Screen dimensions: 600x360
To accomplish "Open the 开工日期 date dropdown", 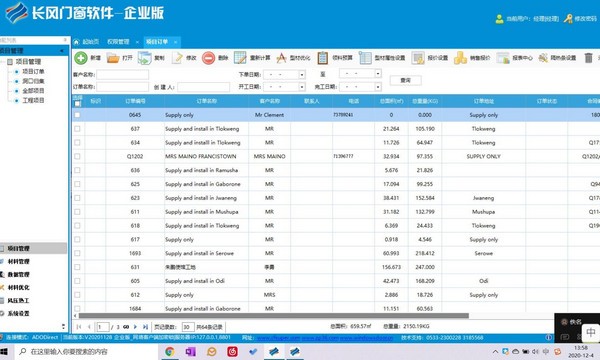I will [x=302, y=87].
